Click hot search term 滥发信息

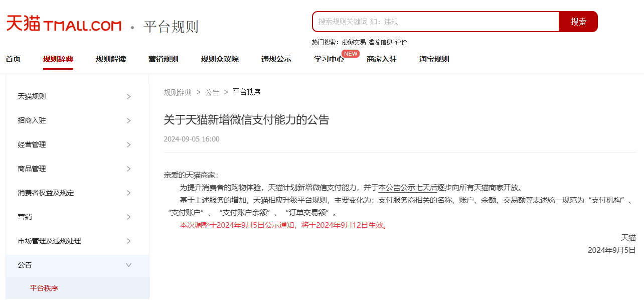[380, 42]
